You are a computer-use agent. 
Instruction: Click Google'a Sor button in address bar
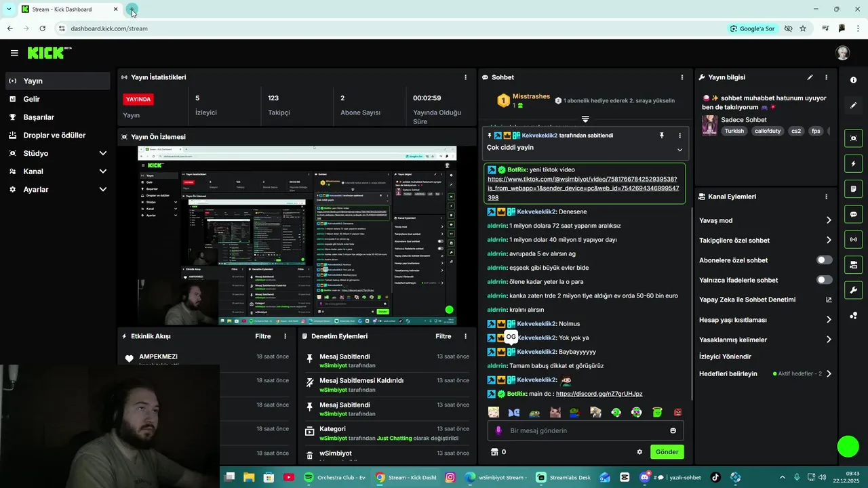[752, 28]
